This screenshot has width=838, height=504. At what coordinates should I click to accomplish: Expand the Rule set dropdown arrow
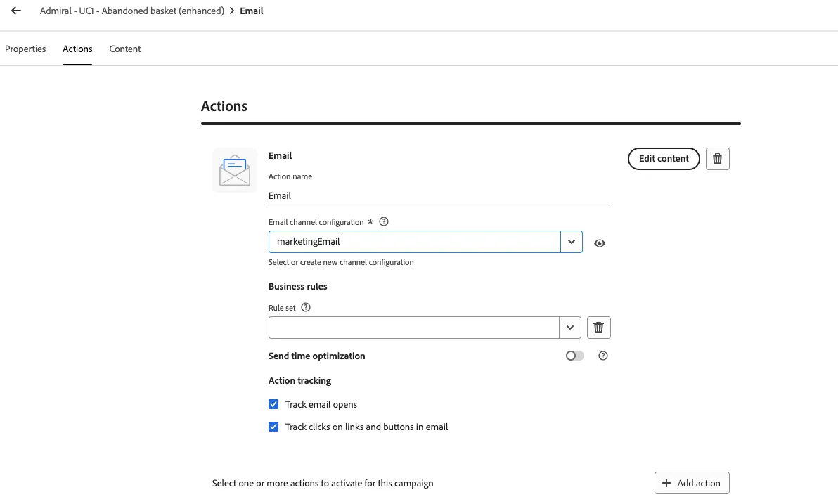coord(569,328)
